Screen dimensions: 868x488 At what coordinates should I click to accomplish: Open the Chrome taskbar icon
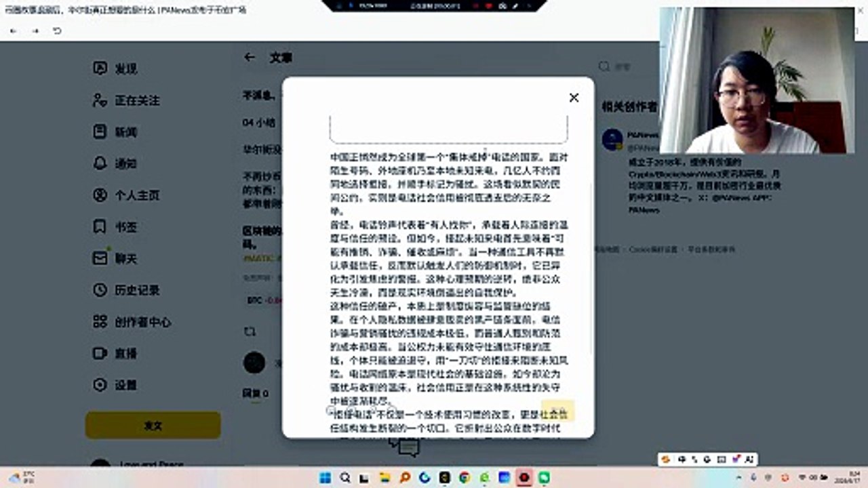click(465, 478)
